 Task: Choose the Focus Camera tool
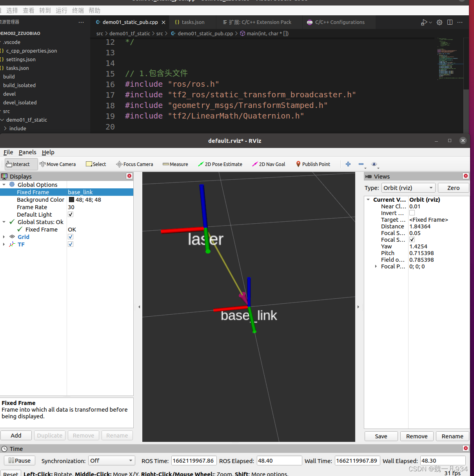click(x=134, y=164)
